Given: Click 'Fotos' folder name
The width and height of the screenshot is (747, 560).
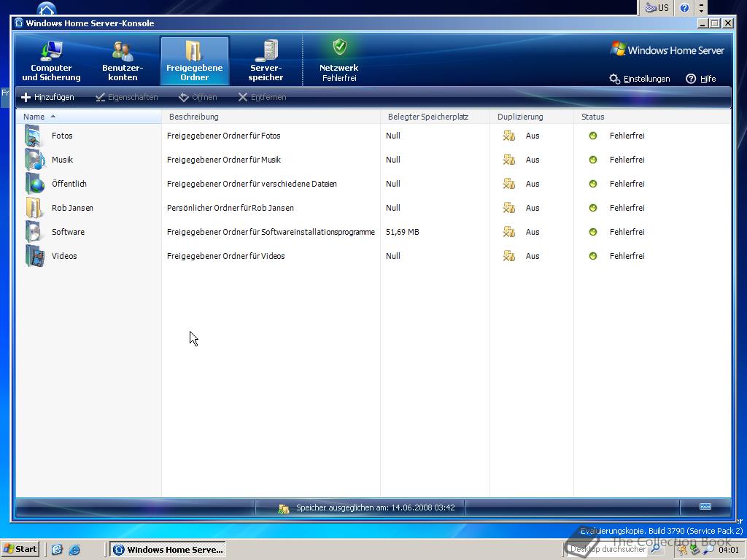Looking at the screenshot, I should pyautogui.click(x=62, y=136).
